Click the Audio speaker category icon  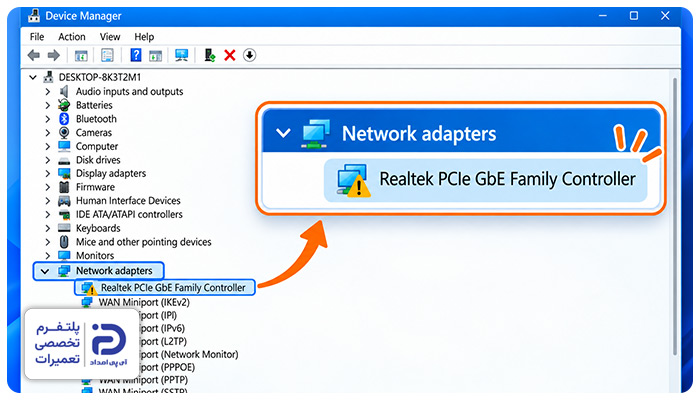(x=64, y=92)
